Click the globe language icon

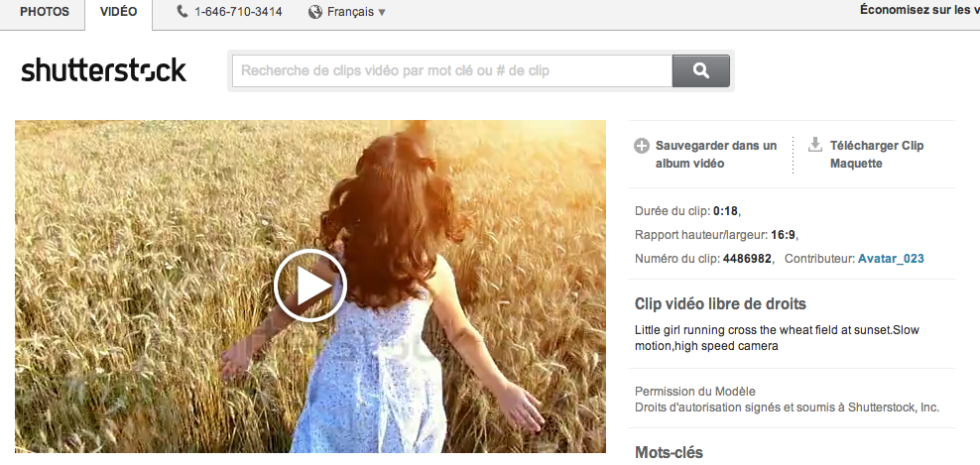[315, 12]
